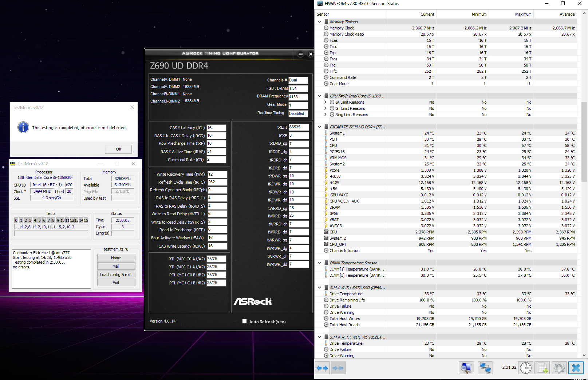588x380 pixels.
Task: Click the Memory Timings group chip icon
Action: pos(326,22)
